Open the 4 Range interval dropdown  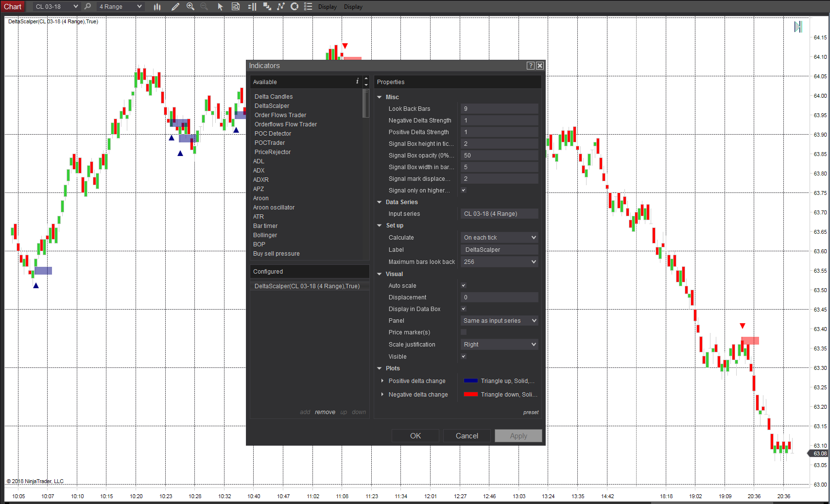(120, 6)
